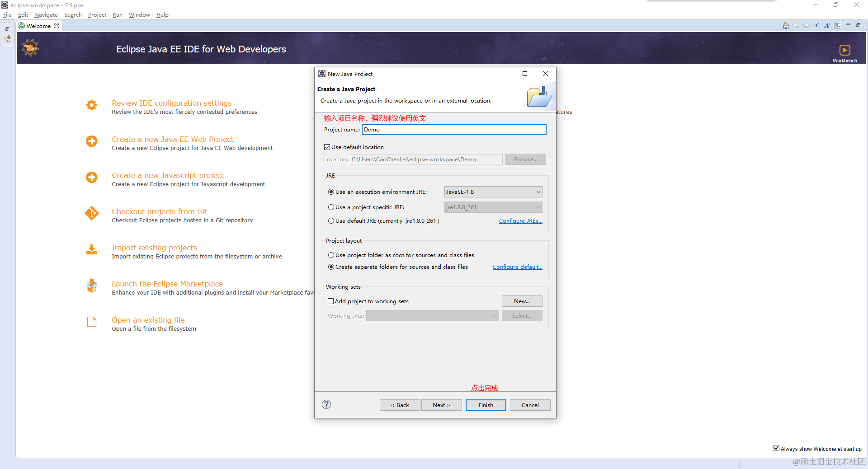
Task: Close the Welcome tab
Action: tap(57, 26)
